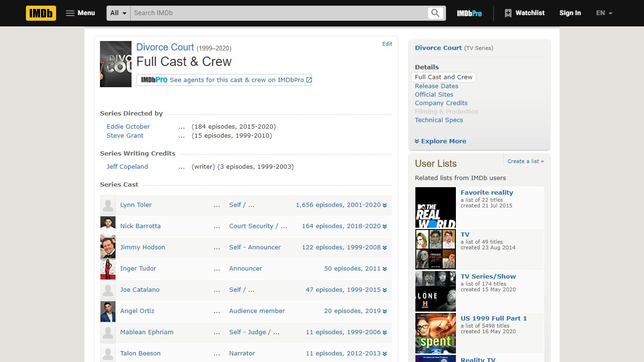Viewport: 644px width, 362px height.
Task: Open Inger Tudor's cast page
Action: (x=138, y=269)
